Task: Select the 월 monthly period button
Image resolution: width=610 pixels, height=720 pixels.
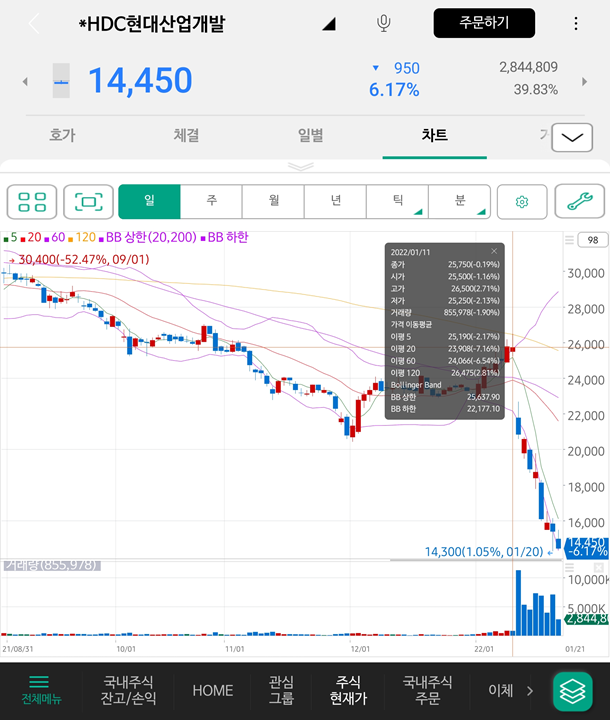Action: (273, 202)
